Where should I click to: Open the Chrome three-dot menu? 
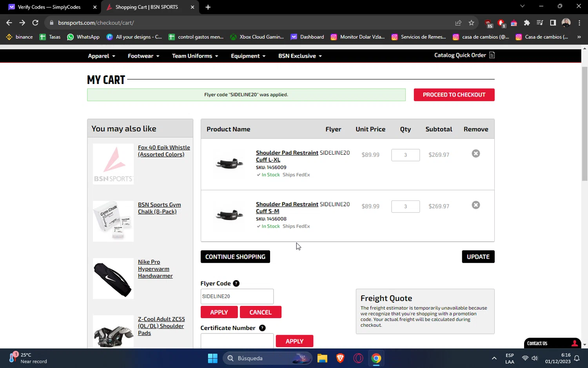(x=579, y=23)
